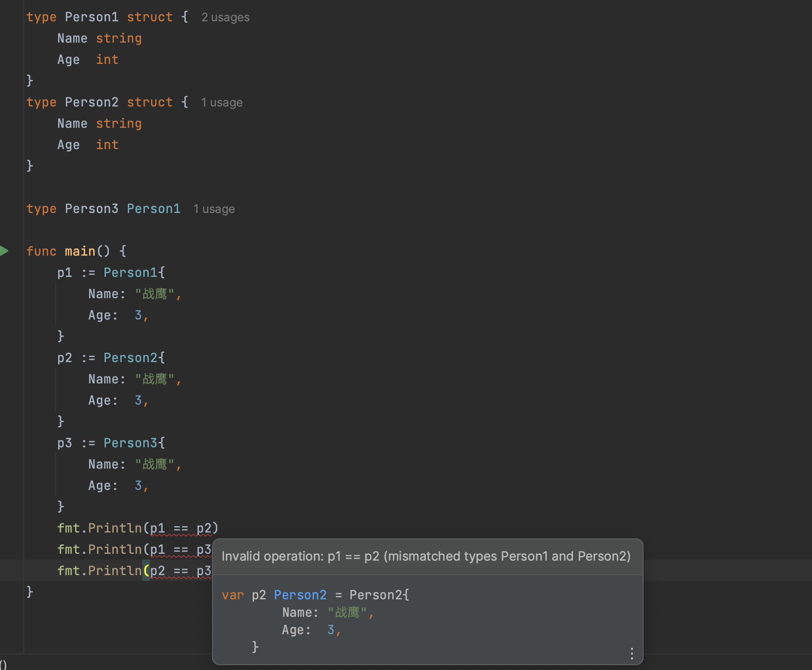Click 'var p2' in the tooltip code preview
Viewport: 812px width, 670px height.
pyautogui.click(x=244, y=595)
